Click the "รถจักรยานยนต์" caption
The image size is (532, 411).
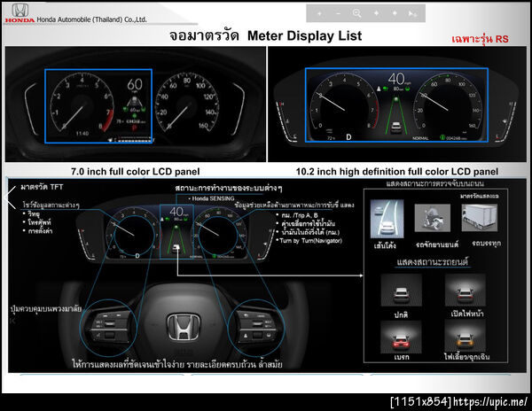point(437,244)
